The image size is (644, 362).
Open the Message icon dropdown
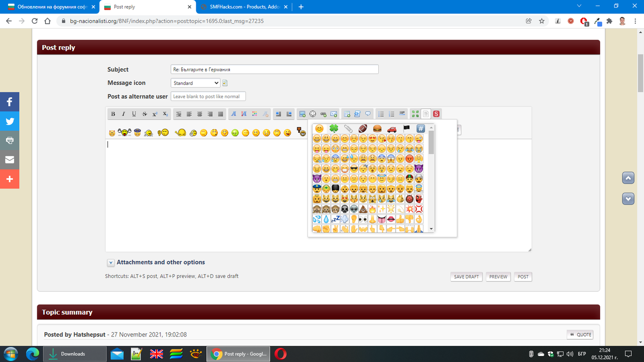pos(196,83)
